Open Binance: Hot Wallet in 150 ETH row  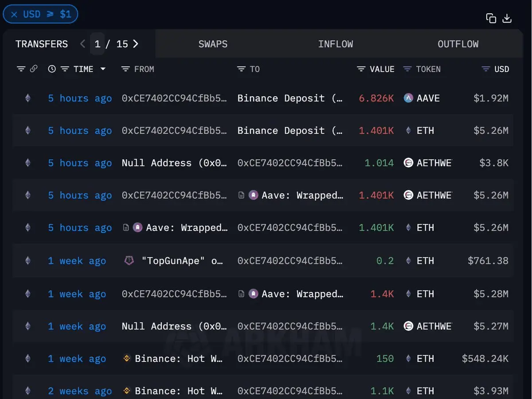179,359
